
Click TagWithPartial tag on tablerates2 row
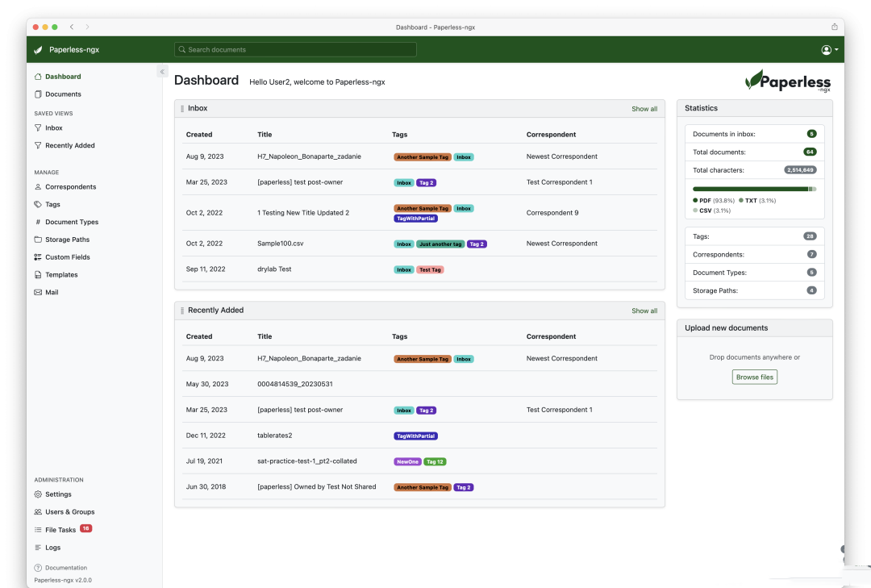[x=415, y=436]
